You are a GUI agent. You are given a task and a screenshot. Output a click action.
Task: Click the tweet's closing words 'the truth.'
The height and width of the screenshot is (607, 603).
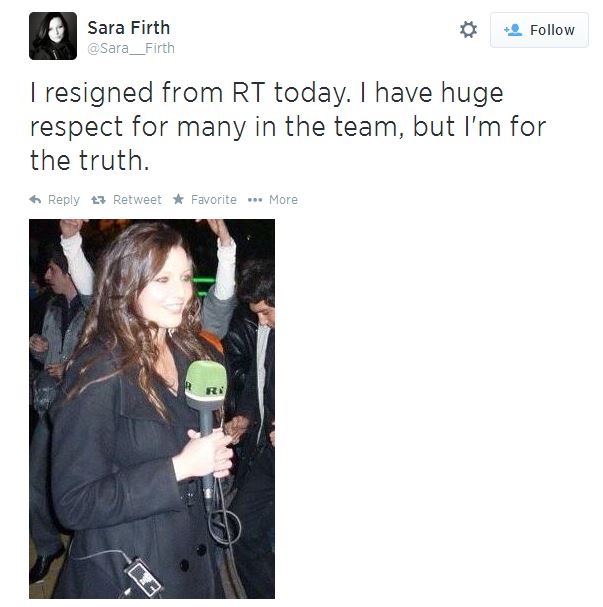point(89,161)
